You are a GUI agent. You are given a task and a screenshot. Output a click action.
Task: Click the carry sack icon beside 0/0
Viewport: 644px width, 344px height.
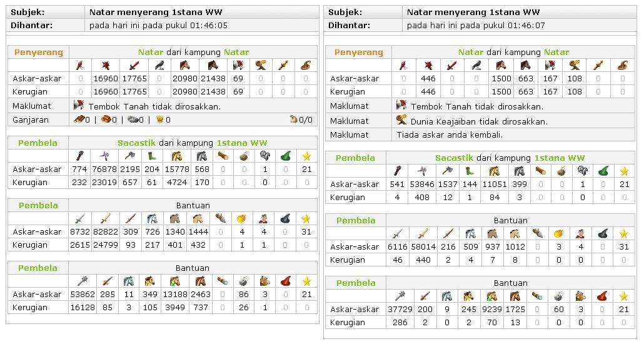pyautogui.click(x=293, y=119)
